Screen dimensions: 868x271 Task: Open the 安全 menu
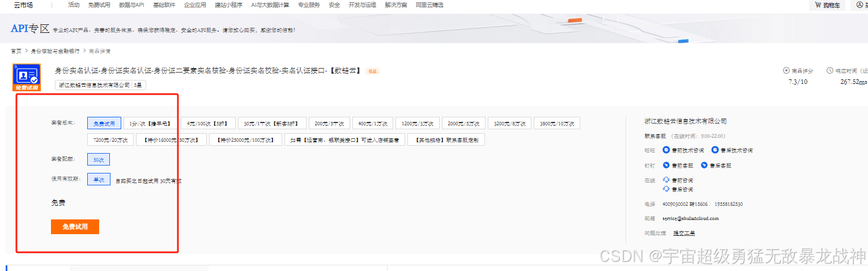pyautogui.click(x=334, y=5)
